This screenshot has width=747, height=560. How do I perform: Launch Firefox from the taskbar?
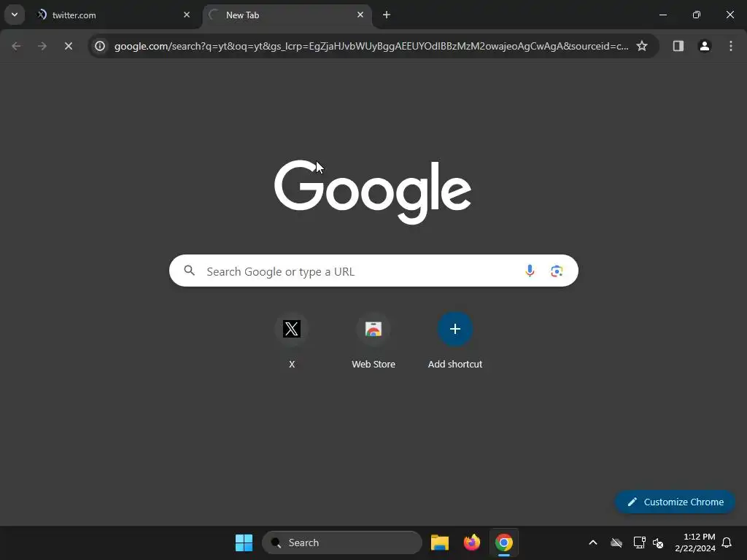(472, 542)
